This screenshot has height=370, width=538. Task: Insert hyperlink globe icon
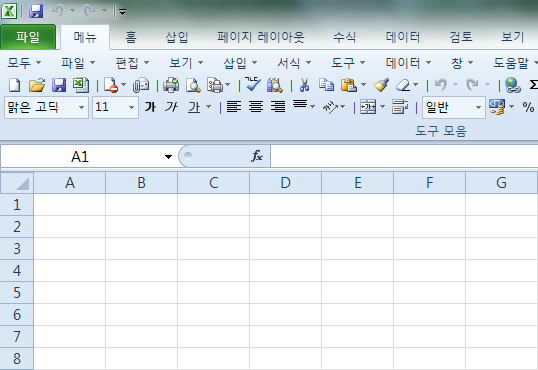[513, 85]
